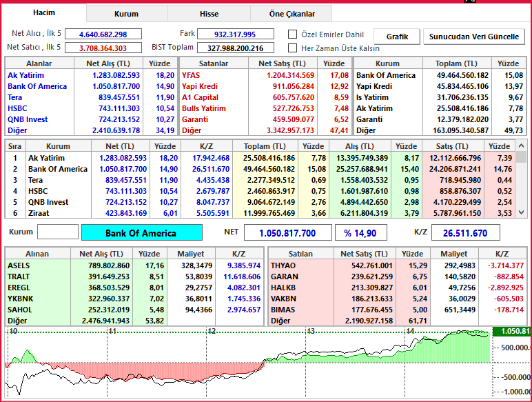The width and height of the screenshot is (532, 402).
Task: Sort by Alanlar column header
Action: point(39,63)
